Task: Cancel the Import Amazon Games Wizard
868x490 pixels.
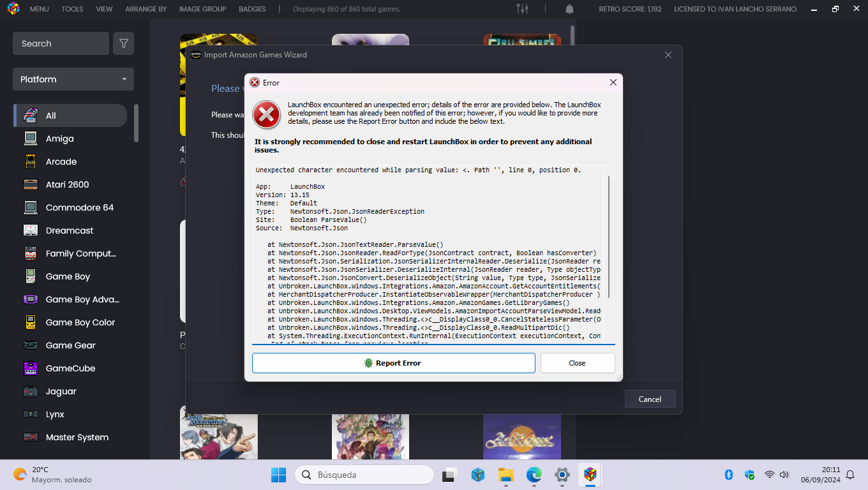Action: tap(650, 399)
